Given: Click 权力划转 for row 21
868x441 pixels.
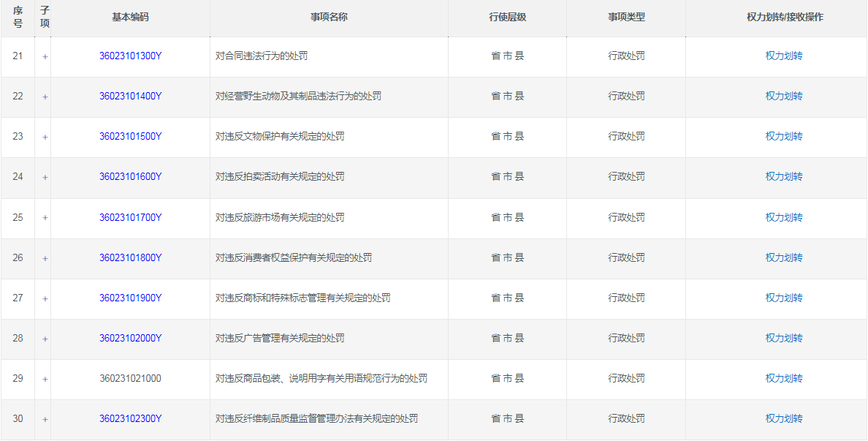Looking at the screenshot, I should [x=783, y=56].
